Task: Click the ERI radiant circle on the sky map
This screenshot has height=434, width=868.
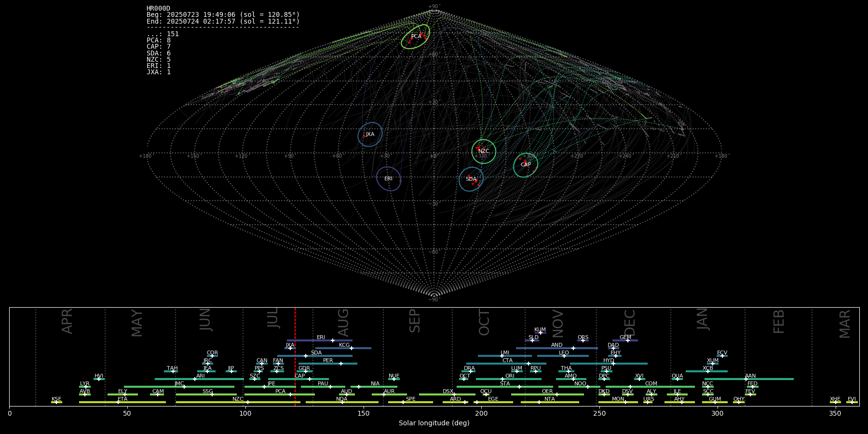Action: click(x=389, y=178)
